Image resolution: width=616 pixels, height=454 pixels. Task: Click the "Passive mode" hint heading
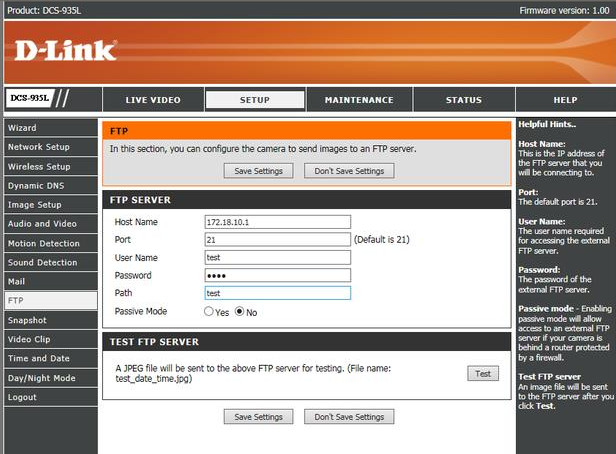click(x=545, y=309)
